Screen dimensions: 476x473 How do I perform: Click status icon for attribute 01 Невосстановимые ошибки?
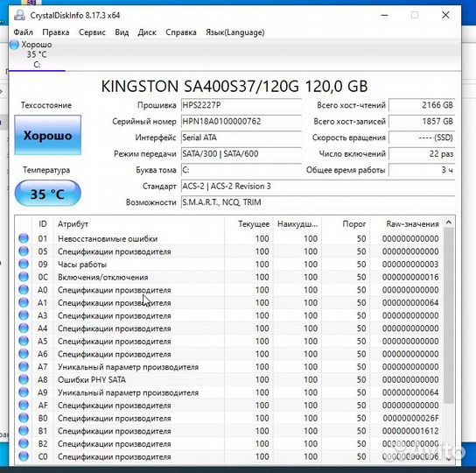coord(24,238)
